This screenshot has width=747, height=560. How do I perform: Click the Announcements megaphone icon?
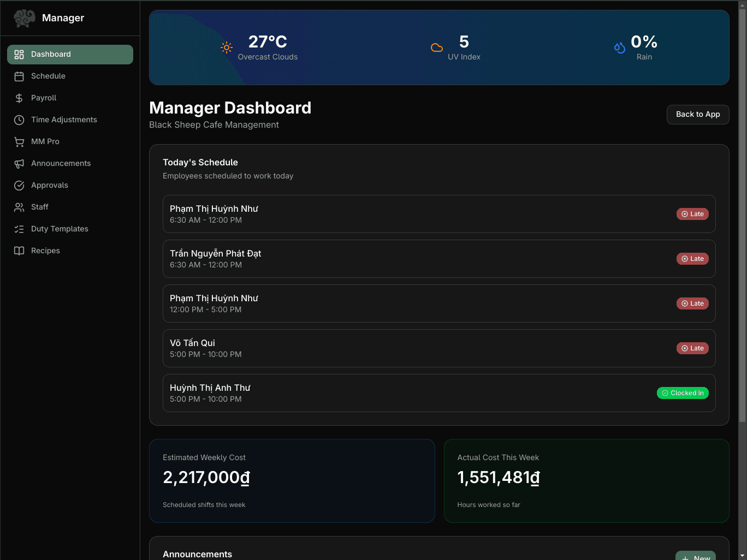click(19, 163)
